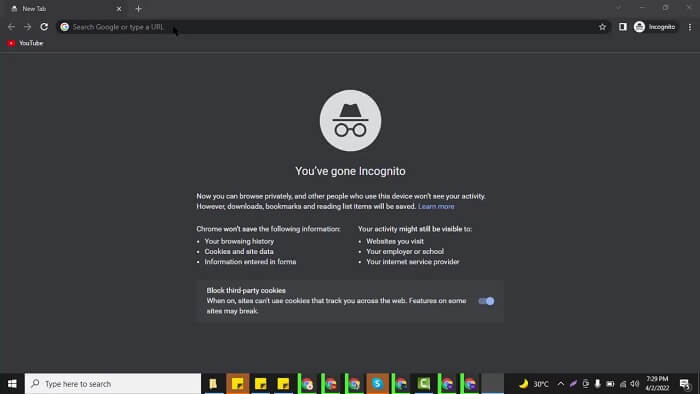Open a new tab with the plus button
Viewport: 700px width, 394px height.
tap(138, 8)
